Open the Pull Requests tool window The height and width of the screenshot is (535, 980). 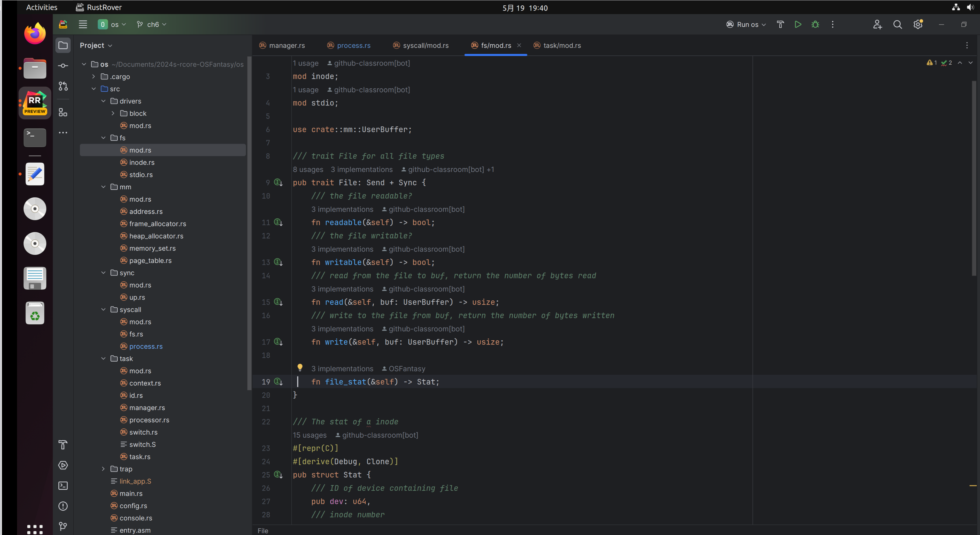click(63, 86)
